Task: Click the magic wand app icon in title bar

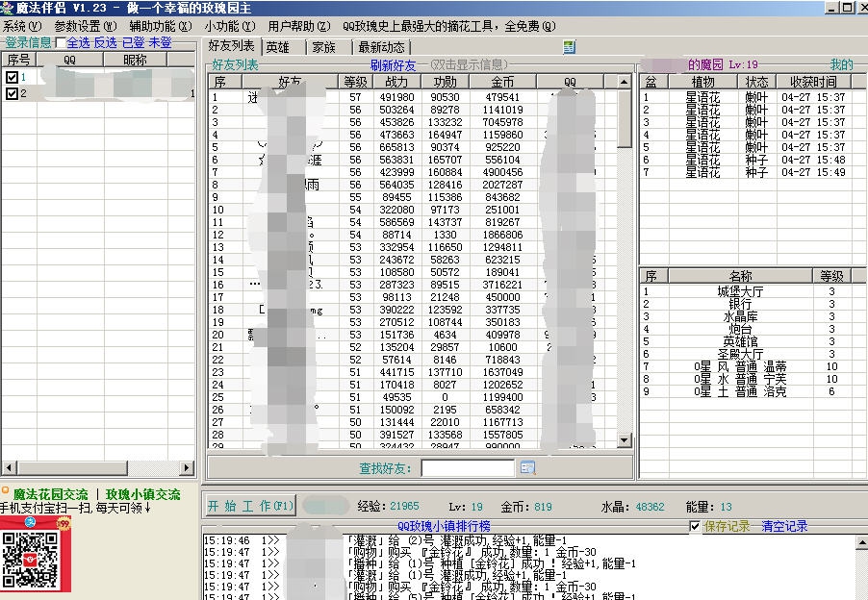Action: [8, 8]
